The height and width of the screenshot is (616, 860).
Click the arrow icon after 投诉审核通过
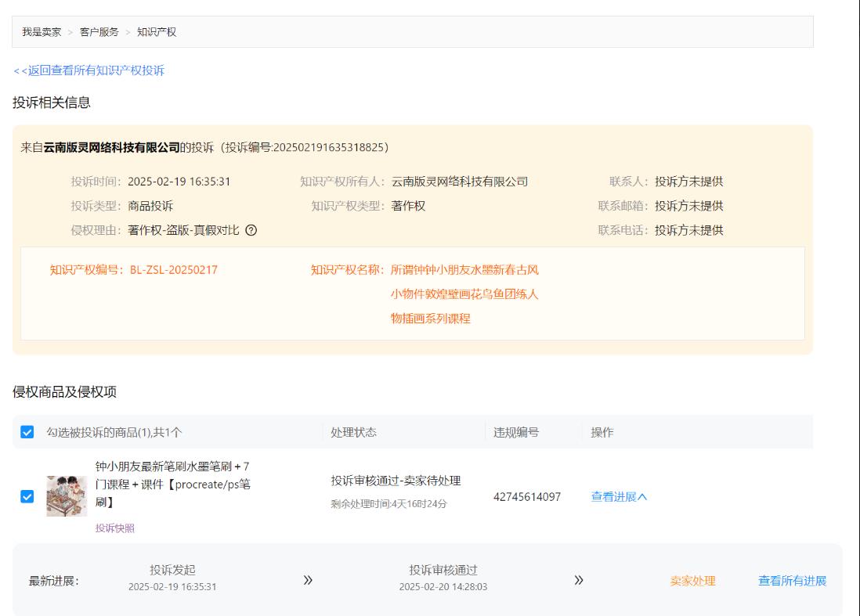point(579,580)
